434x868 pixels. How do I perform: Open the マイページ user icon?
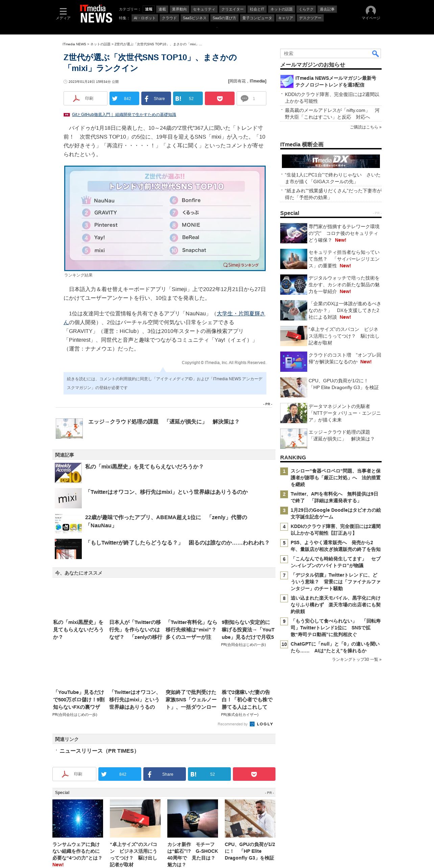click(371, 13)
